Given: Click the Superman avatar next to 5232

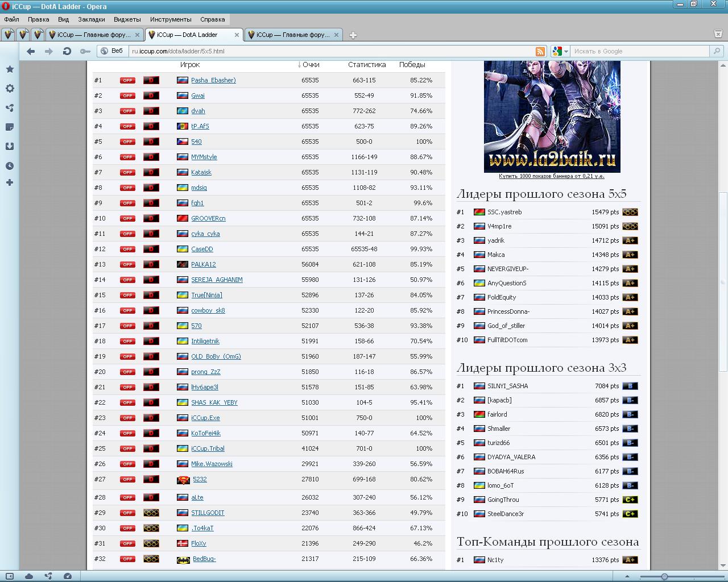Looking at the screenshot, I should [x=183, y=480].
